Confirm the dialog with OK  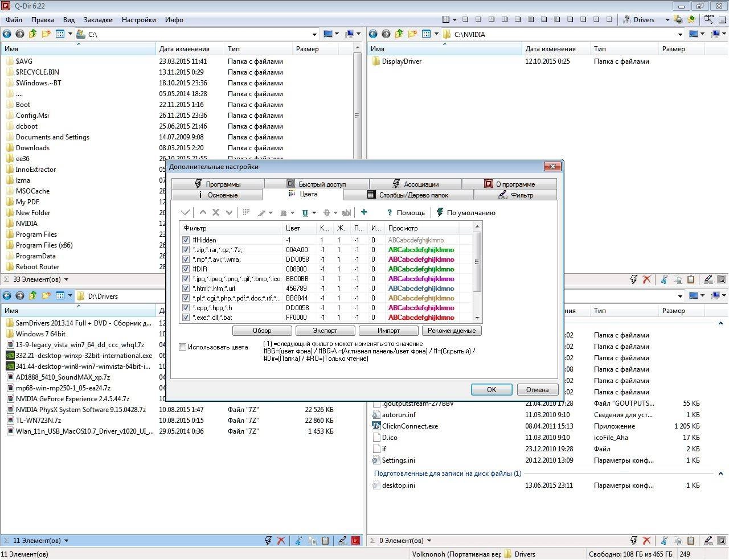coord(492,390)
